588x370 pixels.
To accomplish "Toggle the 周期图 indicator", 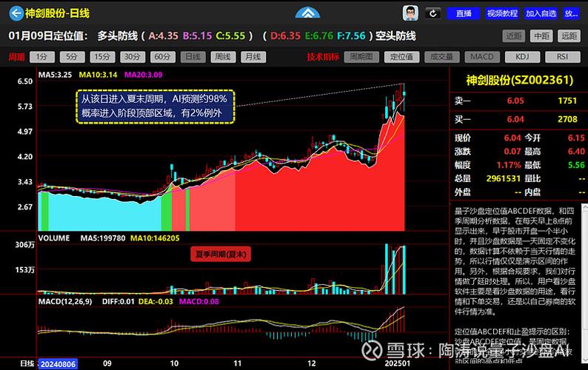I will [361, 57].
